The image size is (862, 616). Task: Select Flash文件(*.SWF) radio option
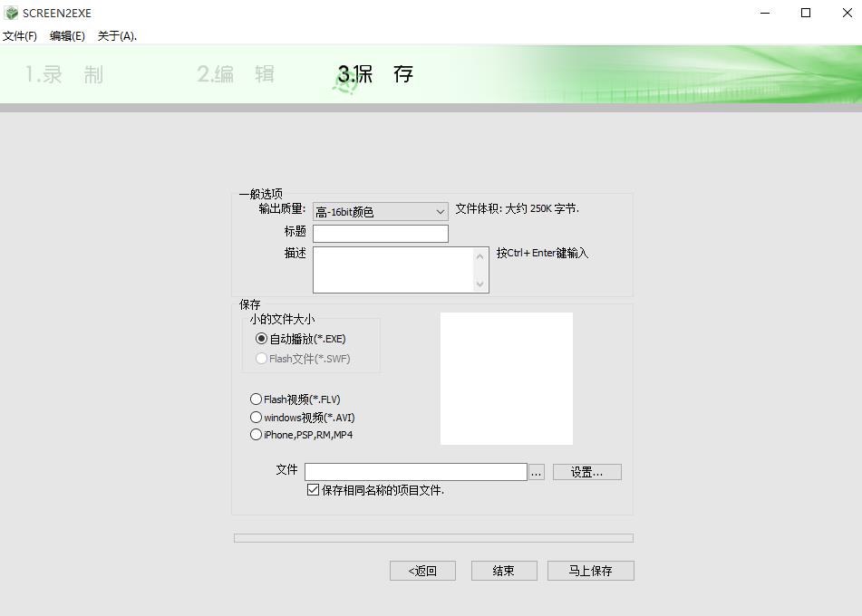pyautogui.click(x=303, y=359)
